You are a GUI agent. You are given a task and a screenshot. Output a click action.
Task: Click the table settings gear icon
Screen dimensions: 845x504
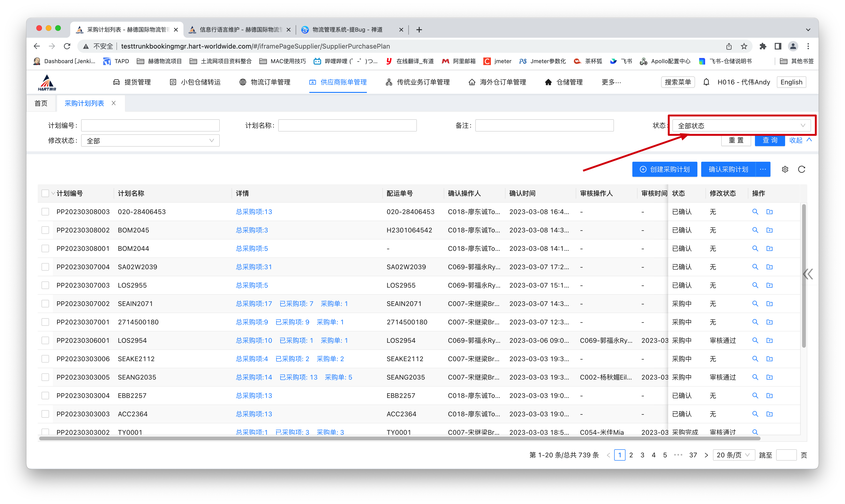coord(785,169)
